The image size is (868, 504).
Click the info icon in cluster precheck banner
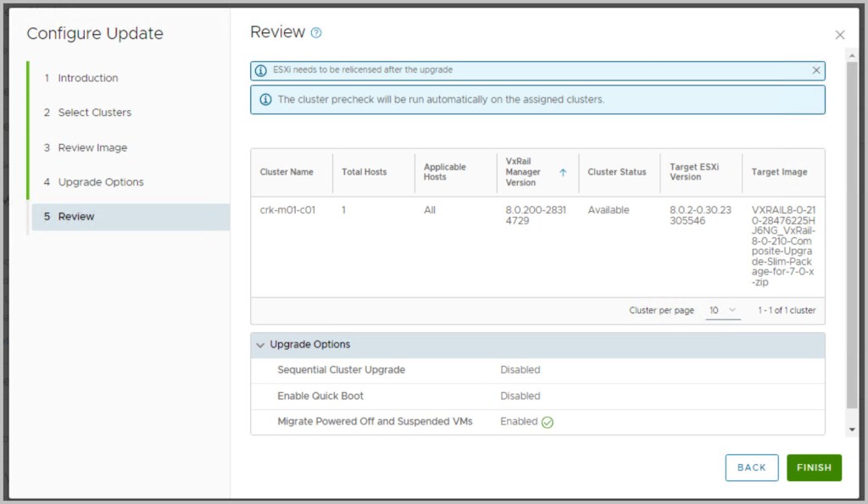tap(265, 99)
